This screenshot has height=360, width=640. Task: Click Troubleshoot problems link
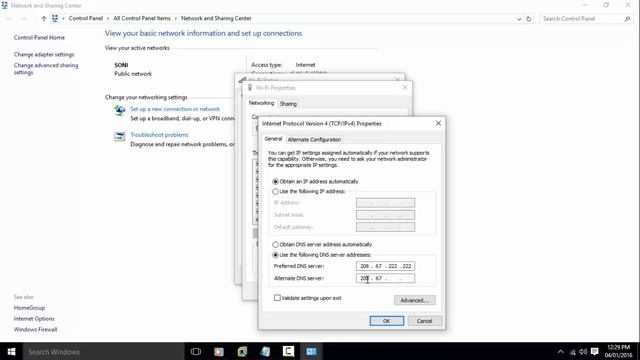[159, 135]
